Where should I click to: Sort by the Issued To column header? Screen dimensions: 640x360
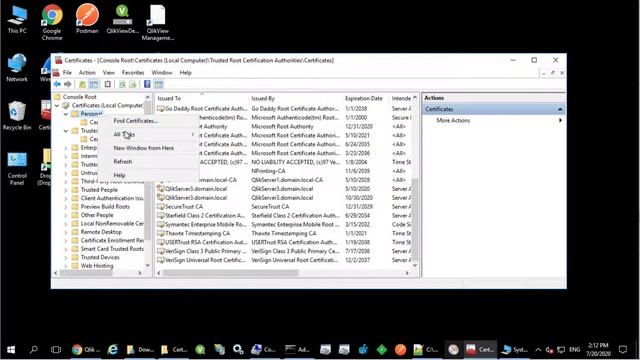202,98
